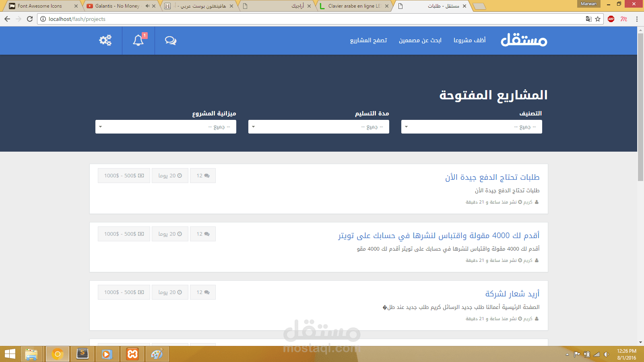Click the site info icon beside localhost URL
644x362 pixels.
click(x=43, y=19)
